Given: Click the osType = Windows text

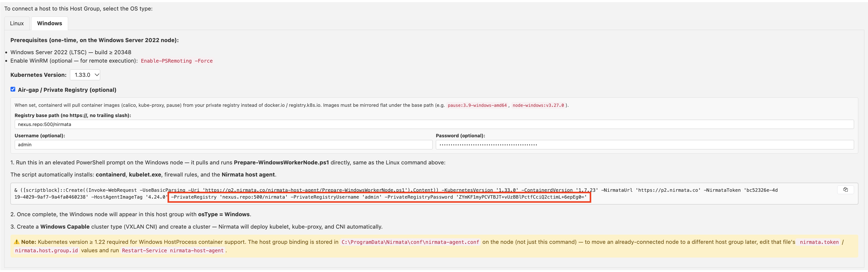Looking at the screenshot, I should tap(224, 214).
